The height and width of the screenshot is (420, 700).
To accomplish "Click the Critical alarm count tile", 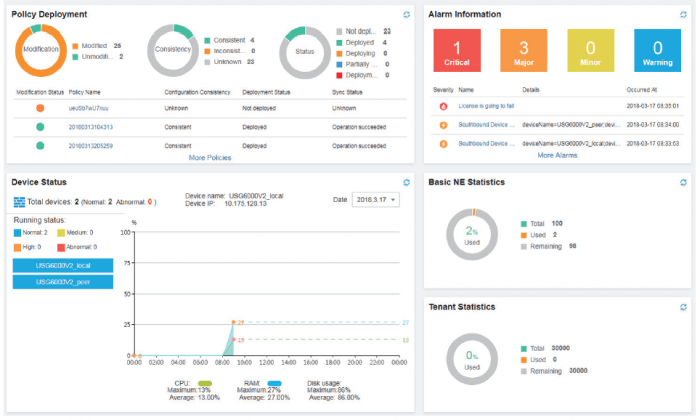I will pos(457,50).
